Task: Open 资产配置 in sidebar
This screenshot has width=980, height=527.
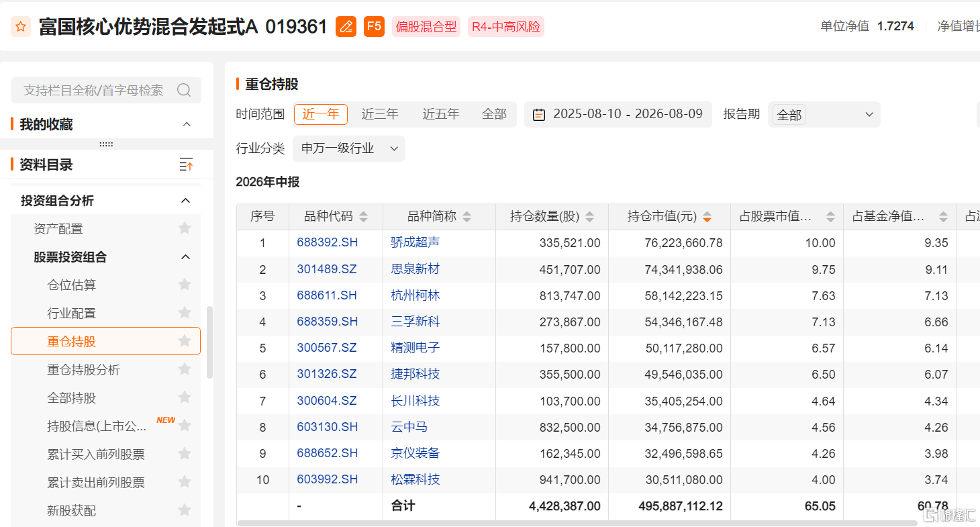Action: pos(58,229)
